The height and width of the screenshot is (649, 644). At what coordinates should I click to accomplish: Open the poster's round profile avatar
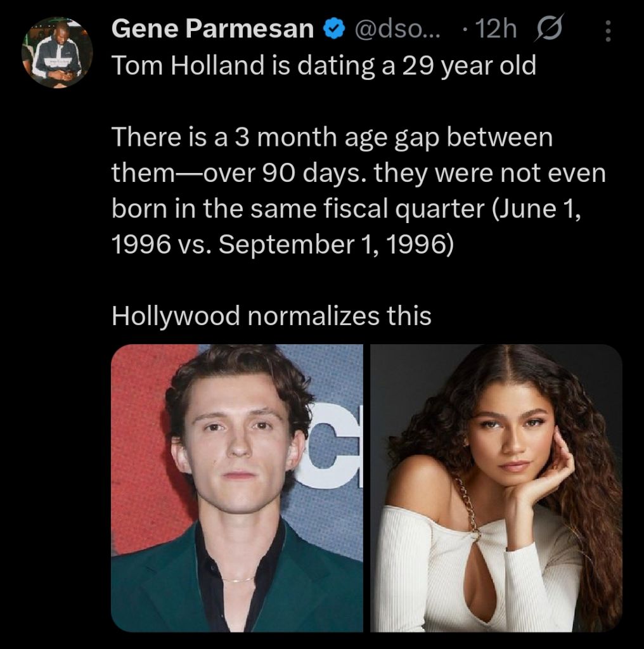pos(57,53)
